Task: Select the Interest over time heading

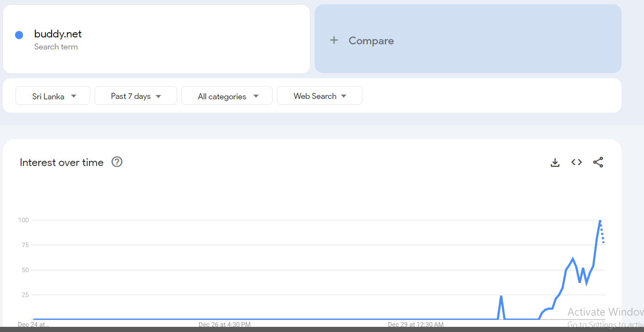Action: [x=62, y=163]
